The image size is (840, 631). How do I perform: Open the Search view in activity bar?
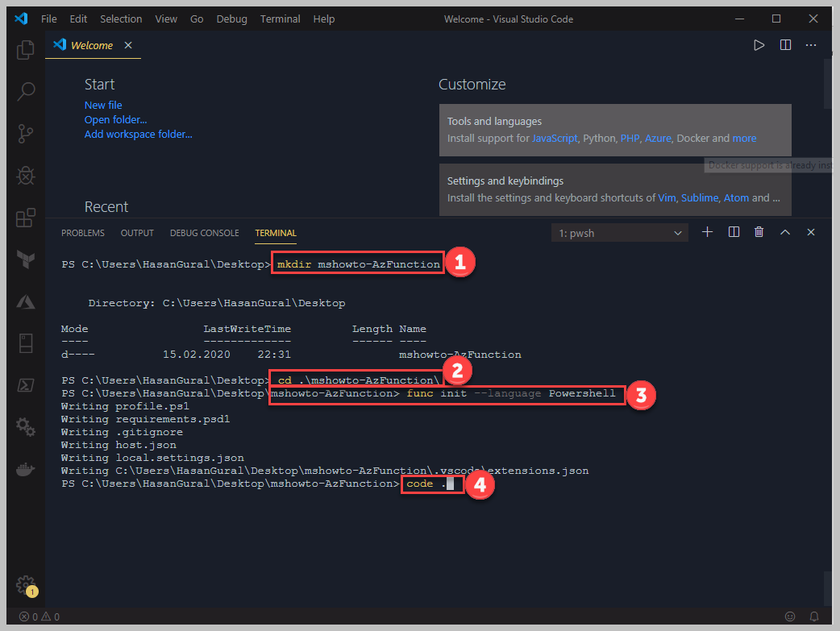25,92
